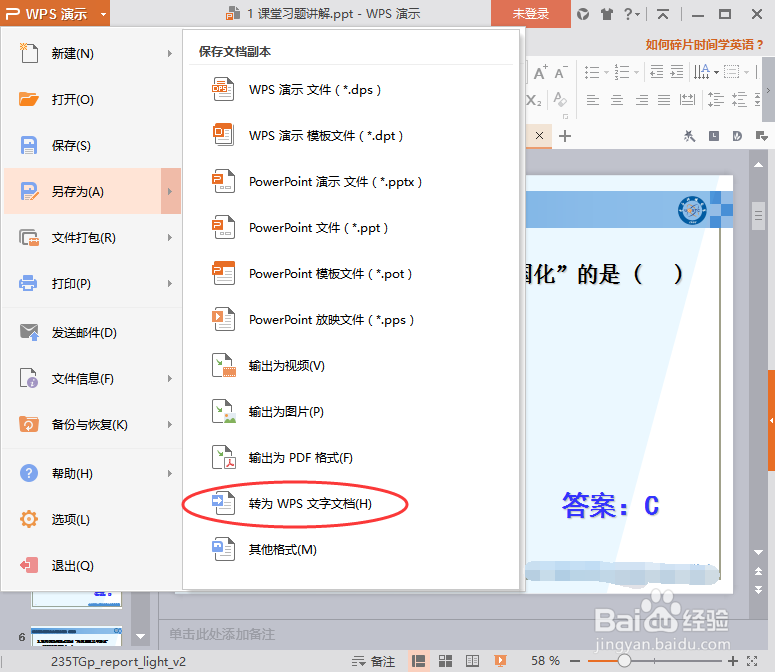The height and width of the screenshot is (672, 775).
Task: Save as PowerPoint 演示 文件 (*.pptx)
Action: pos(351,181)
